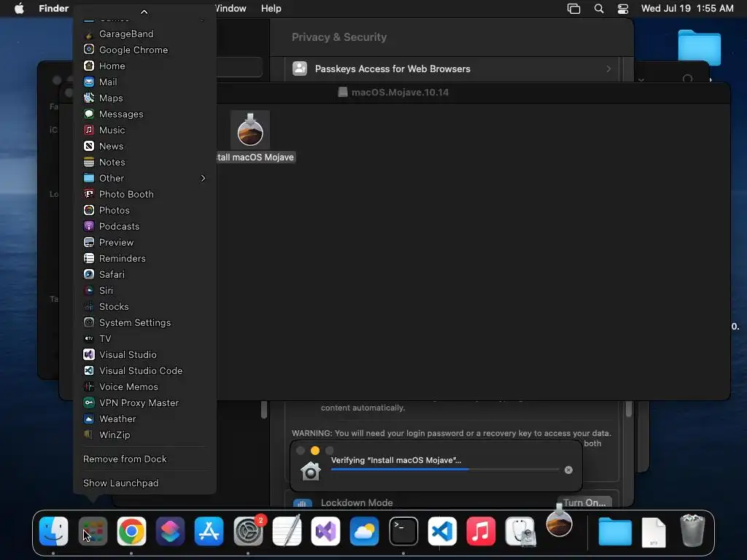Viewport: 747px width, 560px height.
Task: Open the Apple menu
Action: coord(19,9)
